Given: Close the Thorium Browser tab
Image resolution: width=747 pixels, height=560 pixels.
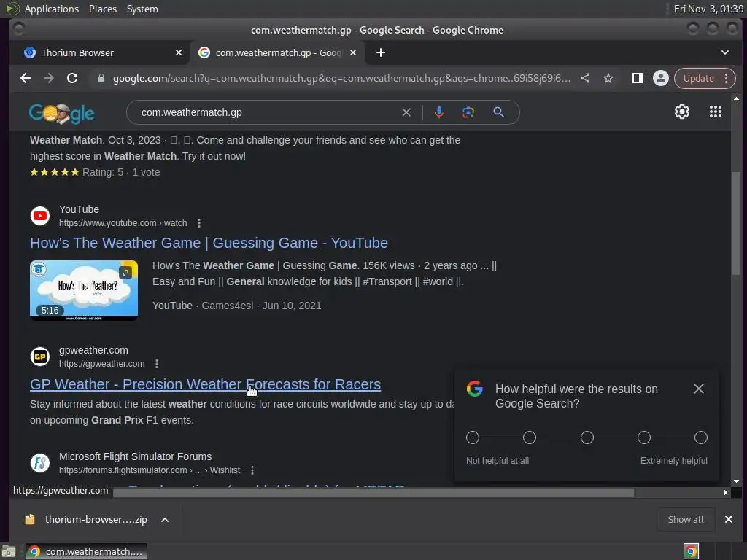Looking at the screenshot, I should click(179, 52).
